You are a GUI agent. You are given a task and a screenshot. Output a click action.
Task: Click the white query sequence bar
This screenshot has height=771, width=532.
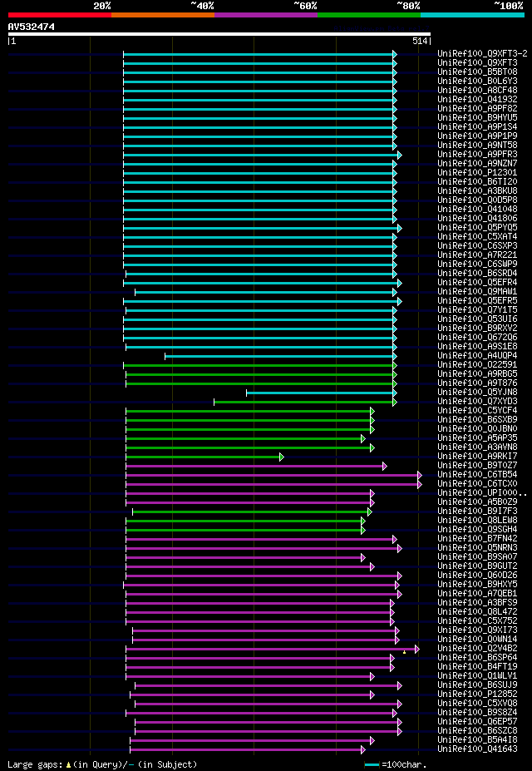(x=219, y=34)
